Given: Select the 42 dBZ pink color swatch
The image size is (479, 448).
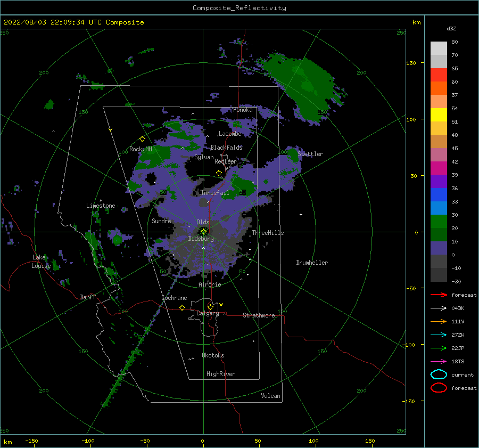Looking at the screenshot, I should (x=439, y=154).
